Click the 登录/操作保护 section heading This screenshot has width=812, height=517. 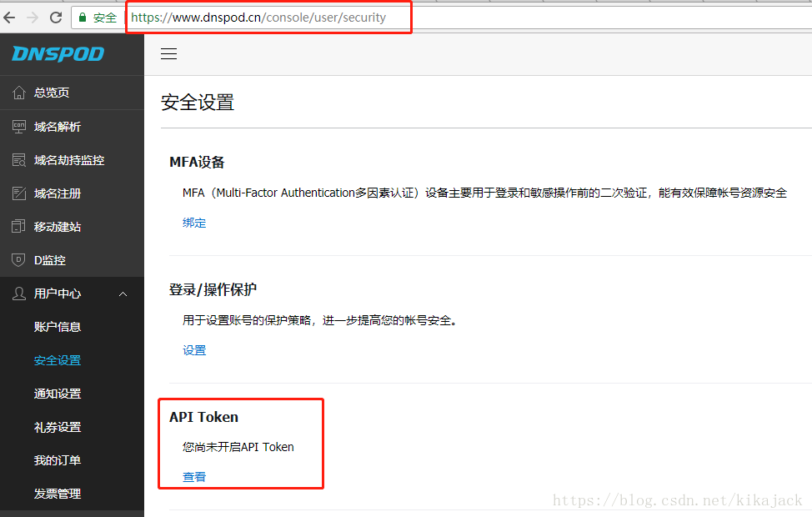[x=213, y=289]
